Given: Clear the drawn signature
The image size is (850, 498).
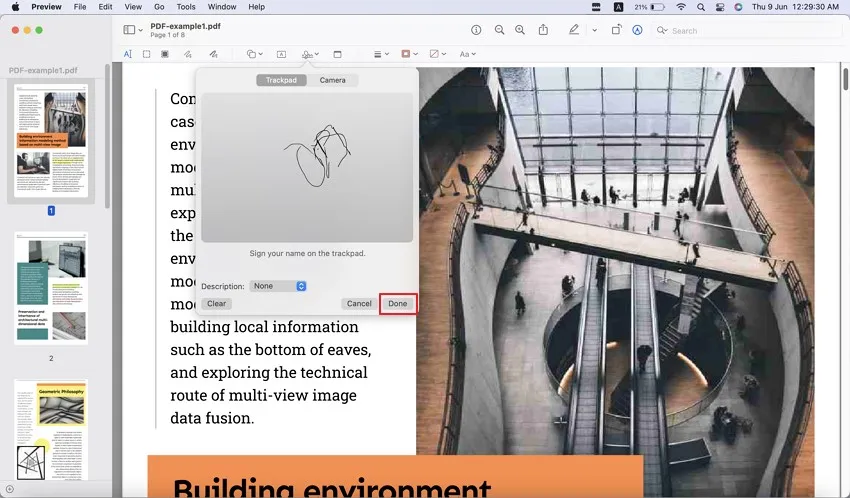Looking at the screenshot, I should 216,304.
